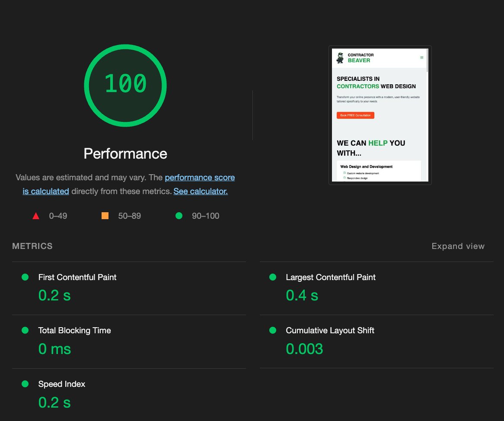Open the 'See calculator' link
The width and height of the screenshot is (504, 421).
pyautogui.click(x=200, y=191)
